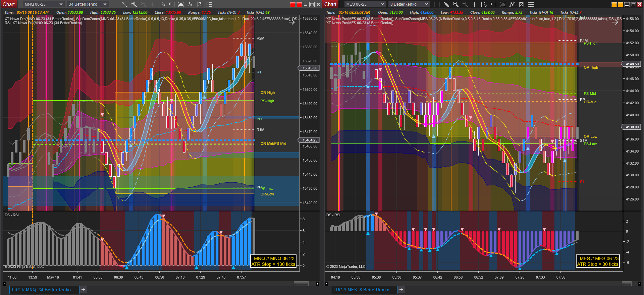This screenshot has height=295, width=644.
Task: Open the MNQ 06-23 instrument dropdown
Action: coord(44,4)
